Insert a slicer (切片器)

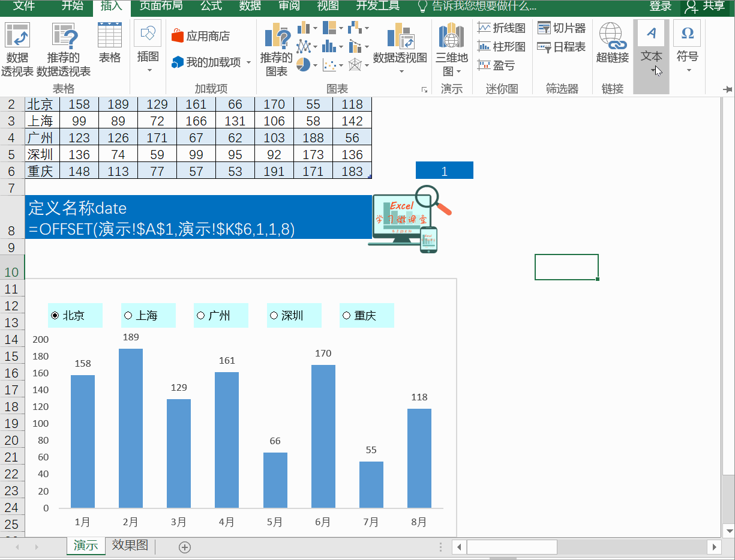[561, 28]
